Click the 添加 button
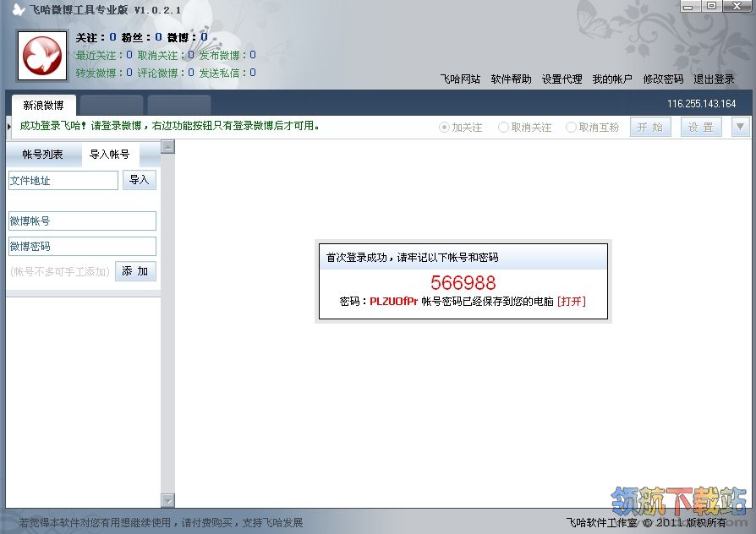 point(135,271)
